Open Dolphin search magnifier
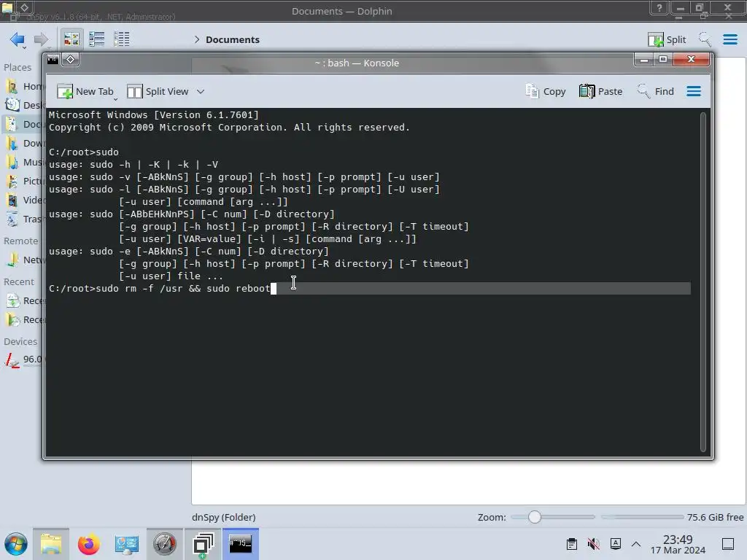The image size is (747, 560). click(x=705, y=39)
